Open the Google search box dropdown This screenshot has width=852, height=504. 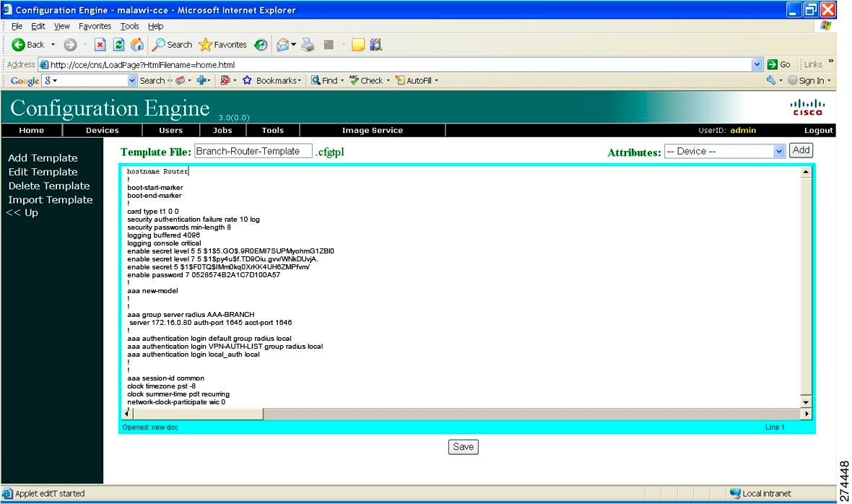(132, 80)
